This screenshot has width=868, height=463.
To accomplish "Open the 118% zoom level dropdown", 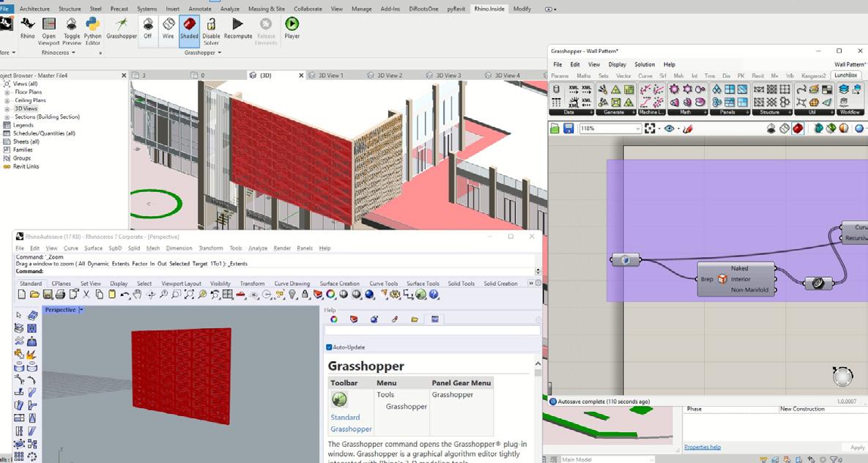I will 638,128.
